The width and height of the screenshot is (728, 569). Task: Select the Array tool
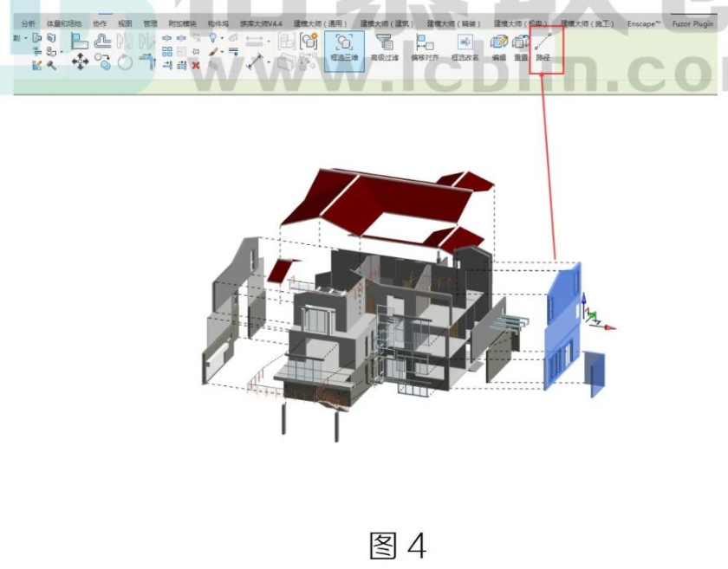pyautogui.click(x=166, y=51)
